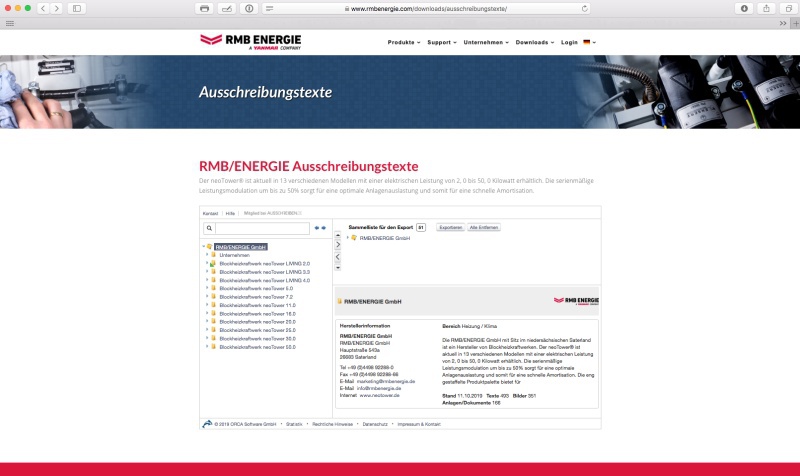Expand Blockheizkraftwerk neoTower 7.2 node
Screen dimensions: 800x476
[x=207, y=296]
